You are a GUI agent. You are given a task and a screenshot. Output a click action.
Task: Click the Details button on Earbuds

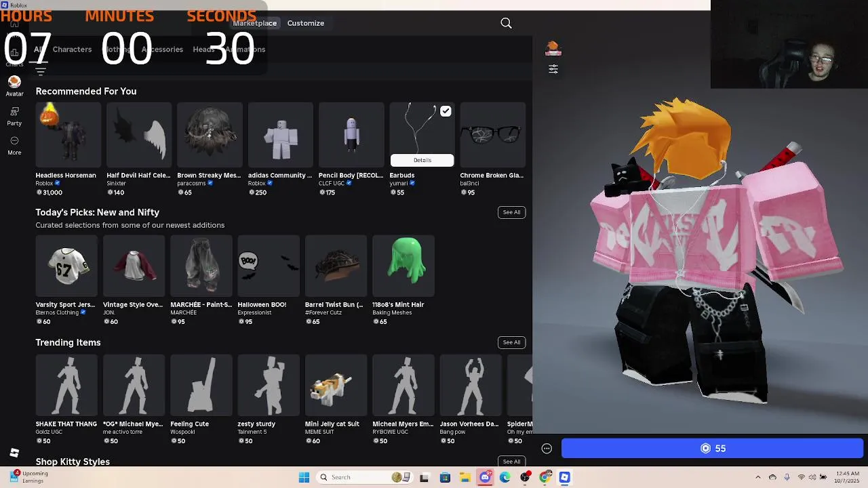pos(422,160)
